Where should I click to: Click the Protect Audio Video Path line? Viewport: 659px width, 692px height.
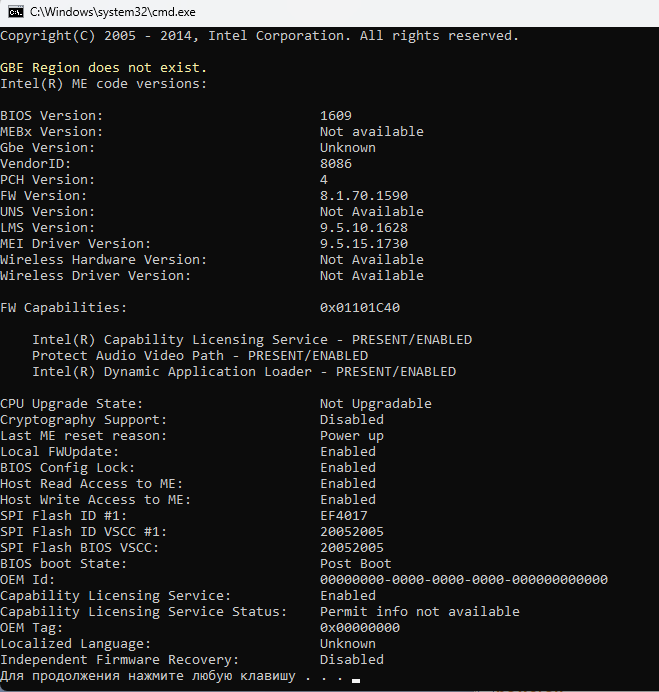(200, 355)
